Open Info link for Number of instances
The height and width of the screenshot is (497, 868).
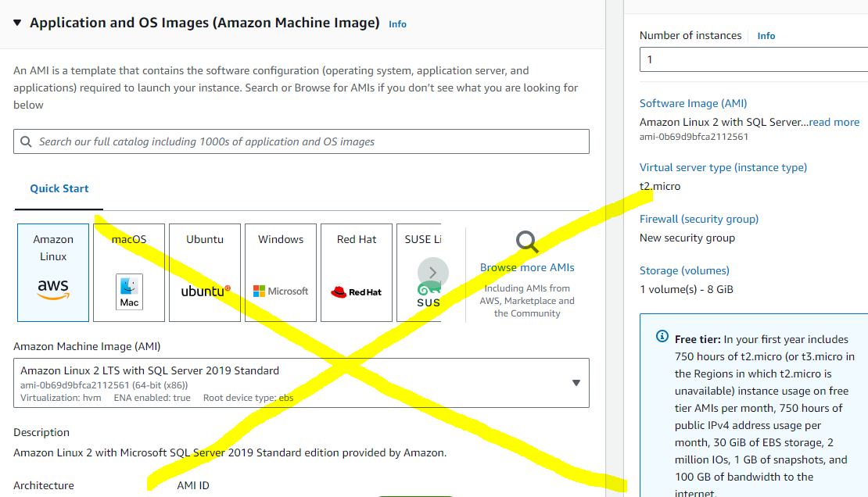(x=766, y=36)
